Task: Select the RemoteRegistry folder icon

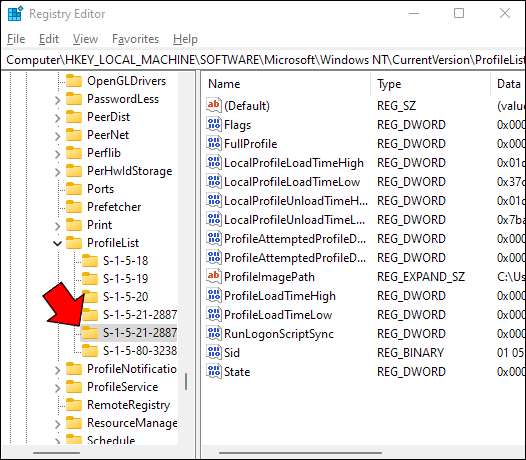Action: [x=74, y=405]
